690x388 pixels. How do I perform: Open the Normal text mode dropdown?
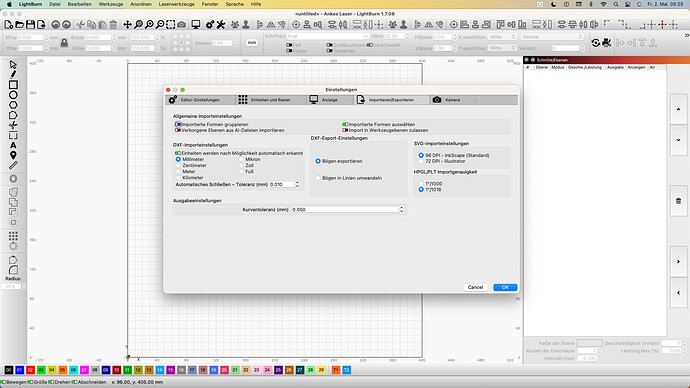point(552,37)
